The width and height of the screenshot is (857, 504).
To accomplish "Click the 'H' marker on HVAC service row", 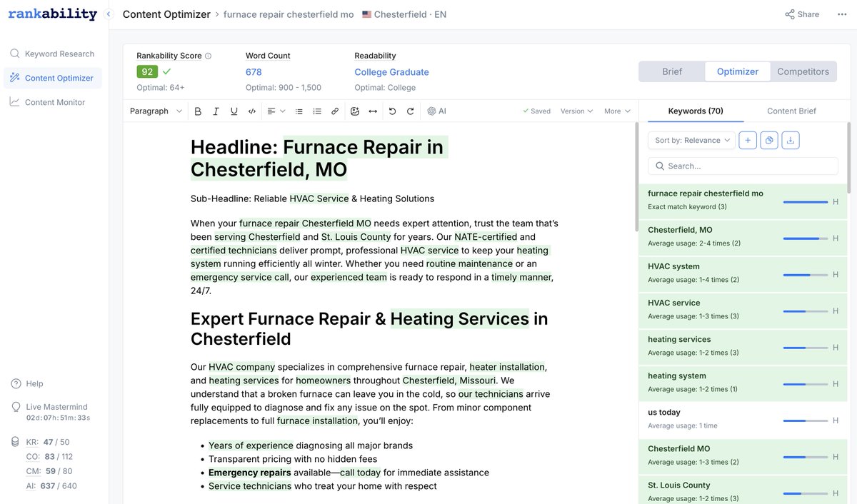I will point(836,311).
